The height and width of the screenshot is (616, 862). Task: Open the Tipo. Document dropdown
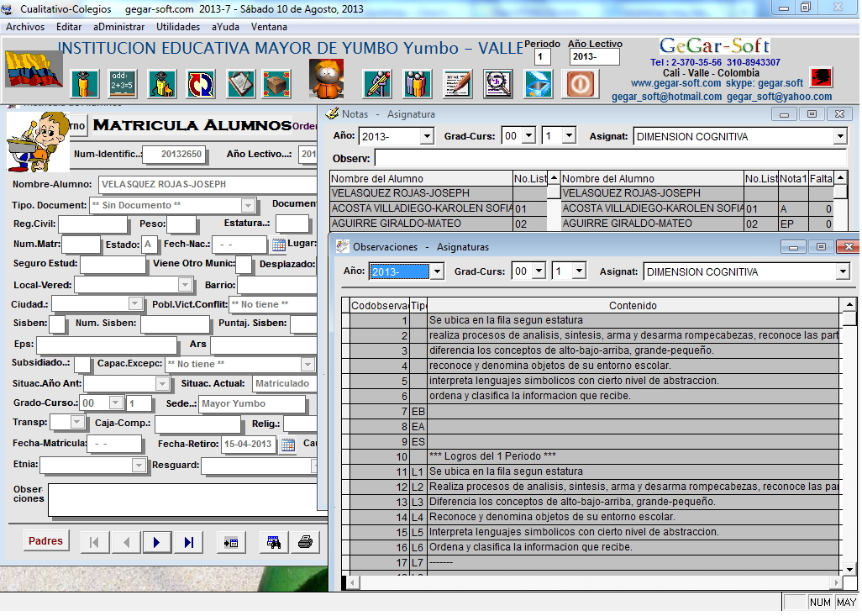point(248,206)
